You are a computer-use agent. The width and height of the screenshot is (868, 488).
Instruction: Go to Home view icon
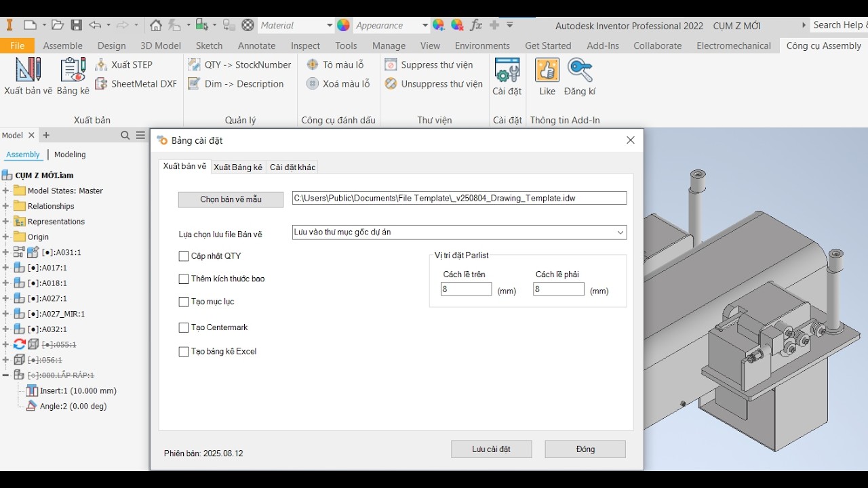coord(156,25)
